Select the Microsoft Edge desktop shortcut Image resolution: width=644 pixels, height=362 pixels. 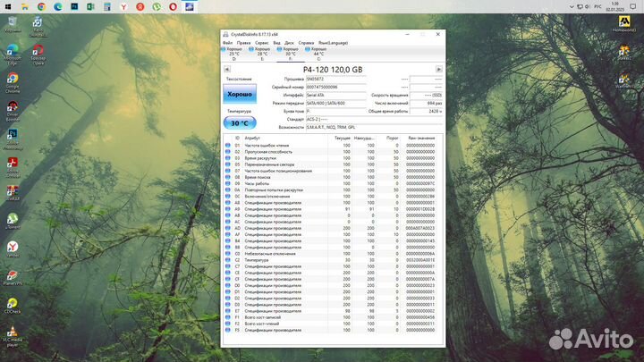[13, 55]
